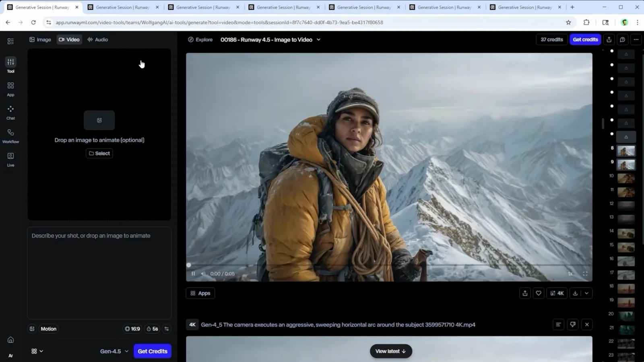The image size is (644, 362).
Task: Open the Tool section in the sidebar
Action: click(x=10, y=65)
